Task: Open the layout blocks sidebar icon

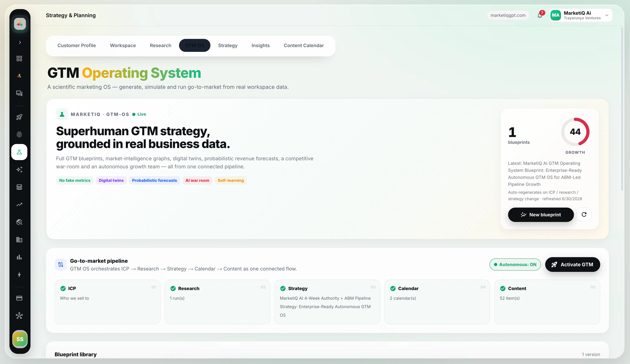Action: click(x=19, y=187)
